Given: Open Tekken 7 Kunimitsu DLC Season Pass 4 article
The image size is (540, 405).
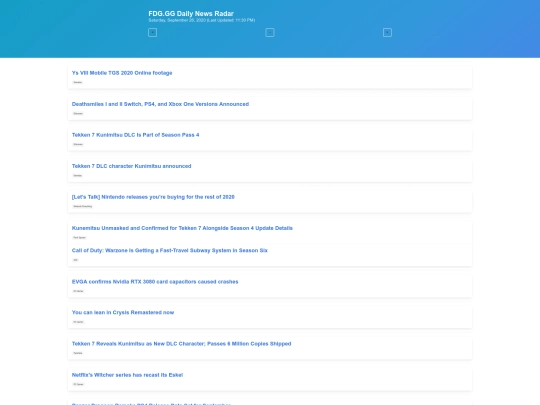Looking at the screenshot, I should point(135,135).
